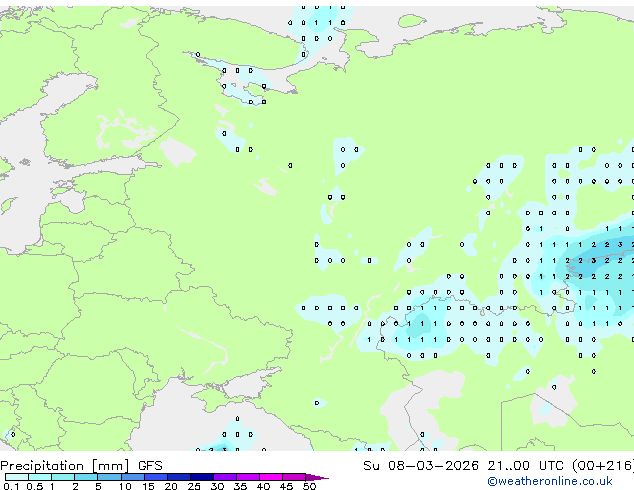Select the 30–35 mm purple legend swatch
Image resolution: width=634 pixels, height=490 pixels.
point(225,477)
